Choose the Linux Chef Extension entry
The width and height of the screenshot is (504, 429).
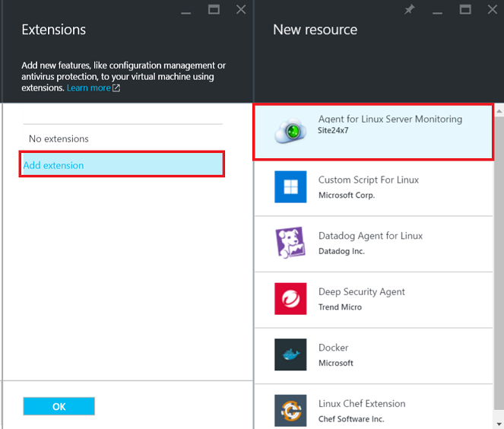[361, 404]
